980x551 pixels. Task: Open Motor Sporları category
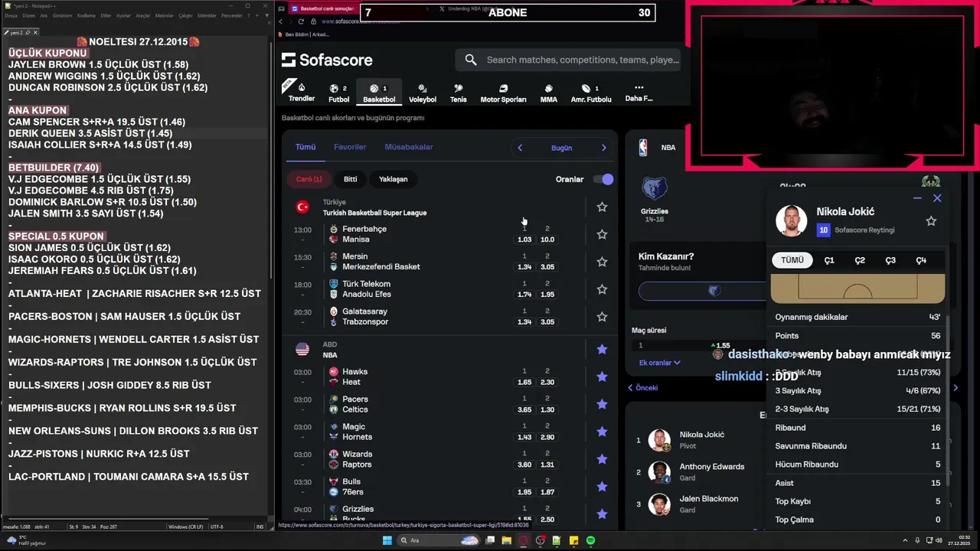(503, 93)
